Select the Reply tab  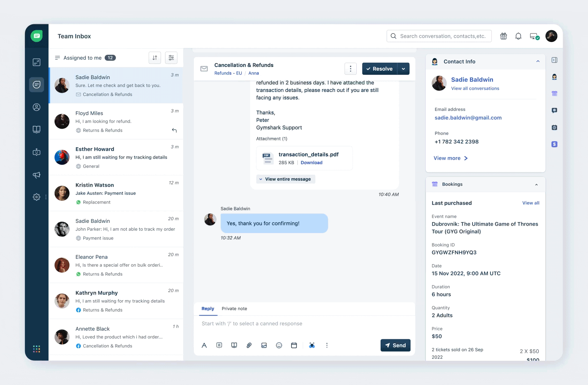pyautogui.click(x=208, y=309)
